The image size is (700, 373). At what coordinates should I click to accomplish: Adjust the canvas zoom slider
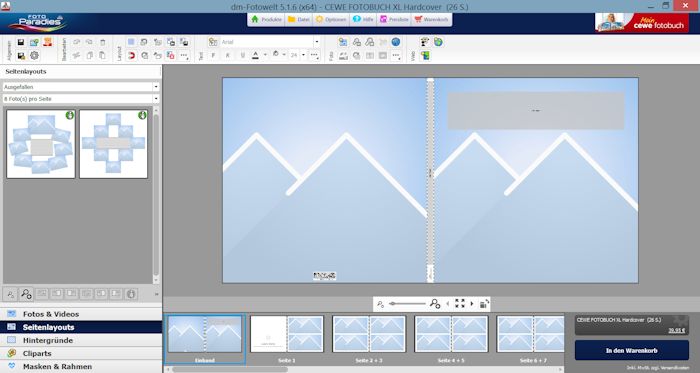pyautogui.click(x=407, y=304)
